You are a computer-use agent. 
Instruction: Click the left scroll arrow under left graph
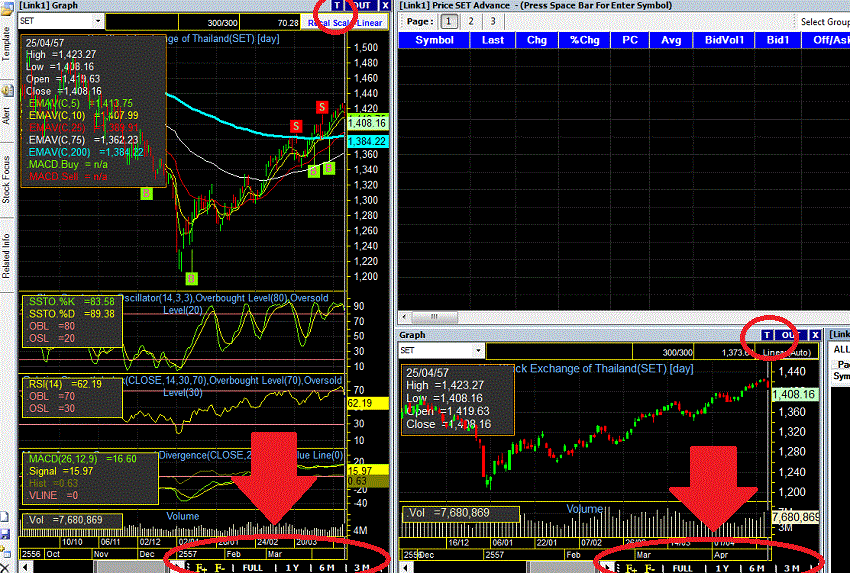(24, 568)
